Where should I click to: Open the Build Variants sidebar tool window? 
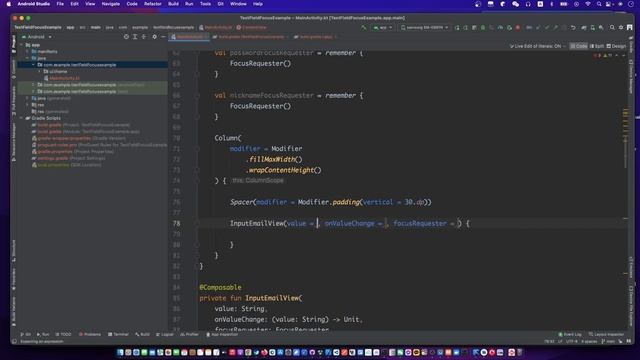[14, 311]
